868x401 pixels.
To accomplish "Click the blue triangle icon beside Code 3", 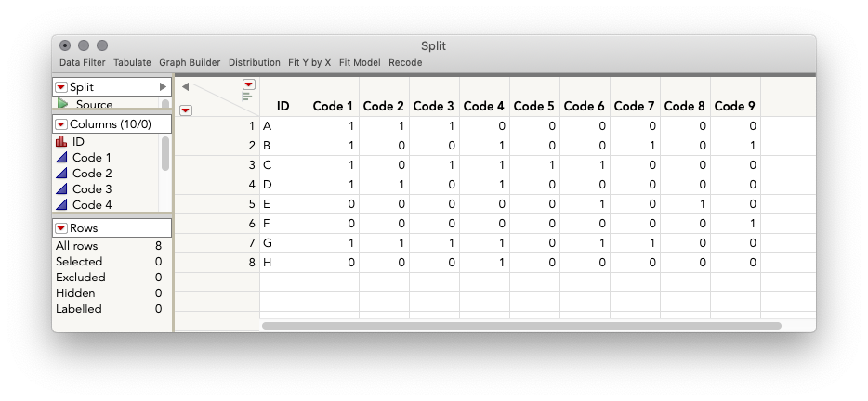I will coord(61,189).
